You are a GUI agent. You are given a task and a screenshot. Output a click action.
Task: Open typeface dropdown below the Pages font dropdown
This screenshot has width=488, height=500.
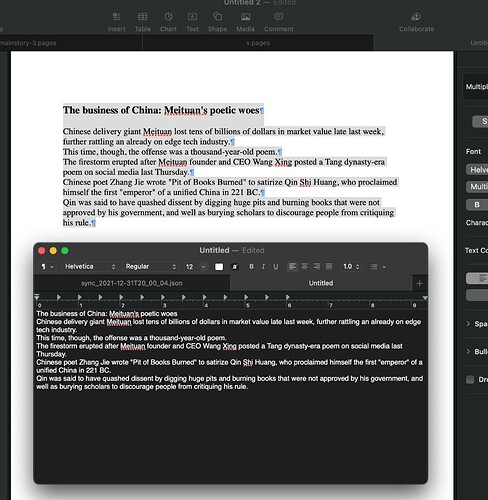477,186
